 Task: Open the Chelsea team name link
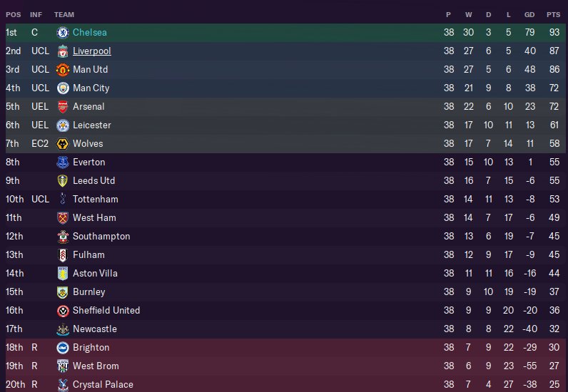90,33
